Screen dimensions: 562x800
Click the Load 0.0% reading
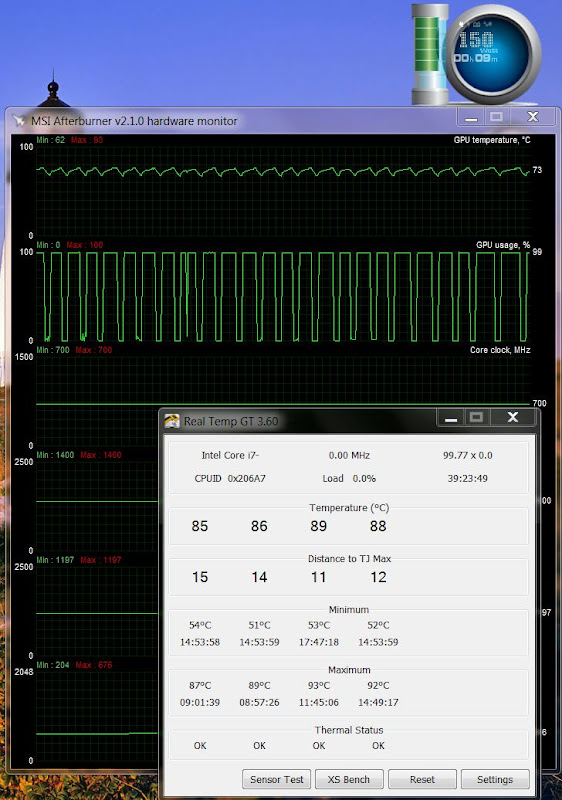click(x=349, y=479)
